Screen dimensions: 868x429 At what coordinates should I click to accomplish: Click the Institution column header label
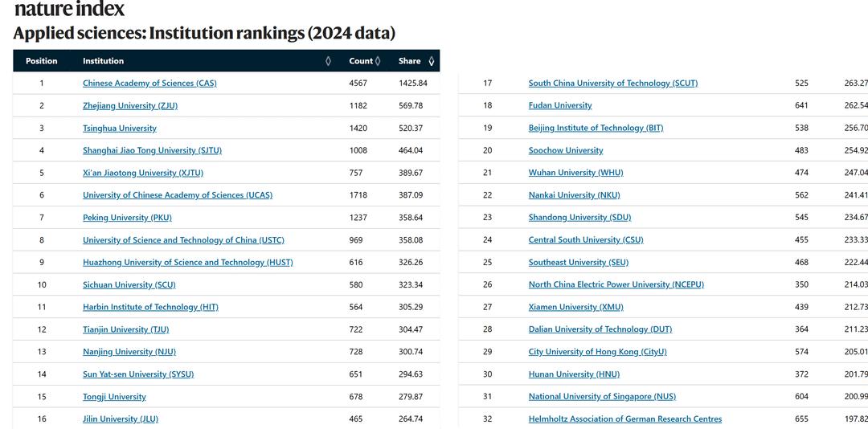click(104, 61)
